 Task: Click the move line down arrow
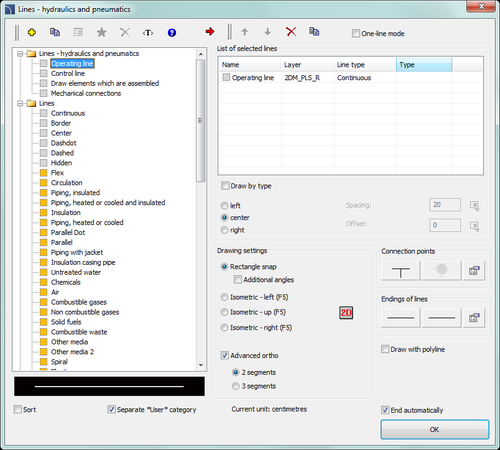[x=267, y=32]
